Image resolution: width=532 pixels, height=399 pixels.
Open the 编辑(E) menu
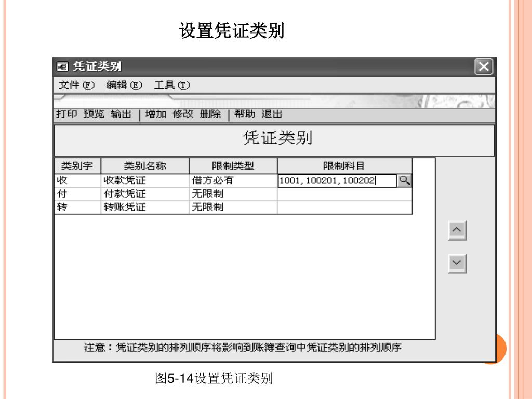(124, 85)
